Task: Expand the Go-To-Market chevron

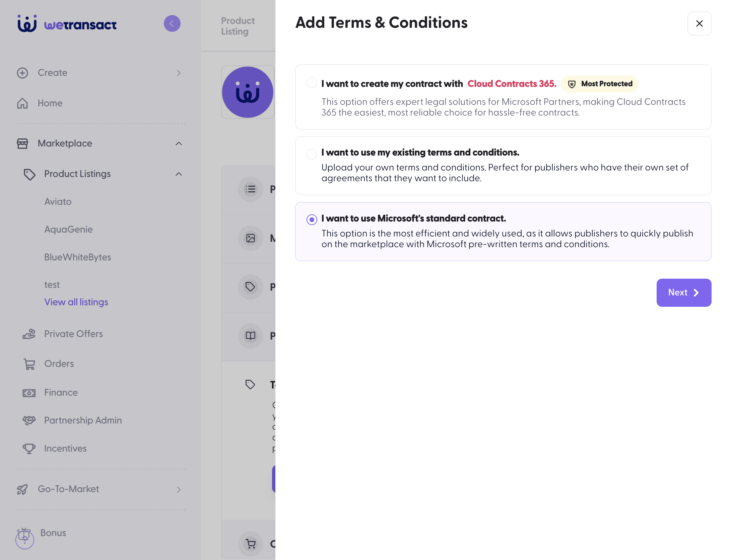Action: pos(179,490)
